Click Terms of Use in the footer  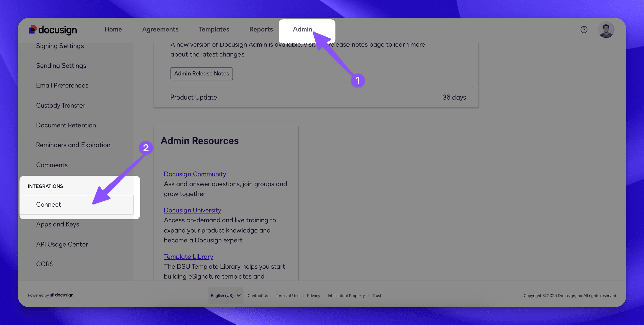tap(287, 296)
